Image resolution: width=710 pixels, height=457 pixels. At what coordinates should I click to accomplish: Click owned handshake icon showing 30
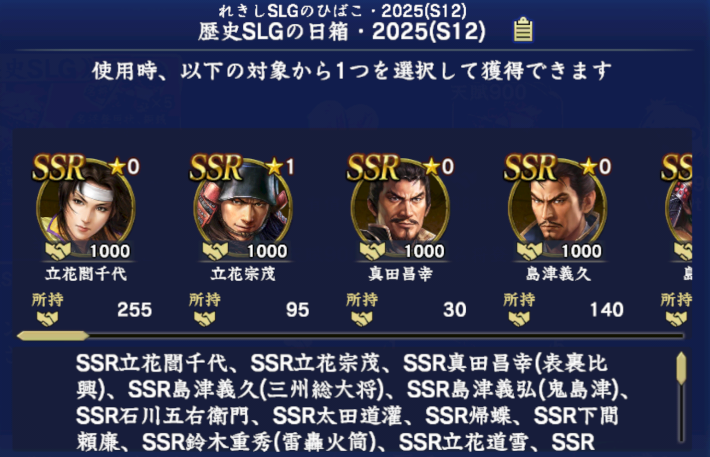[x=362, y=319]
